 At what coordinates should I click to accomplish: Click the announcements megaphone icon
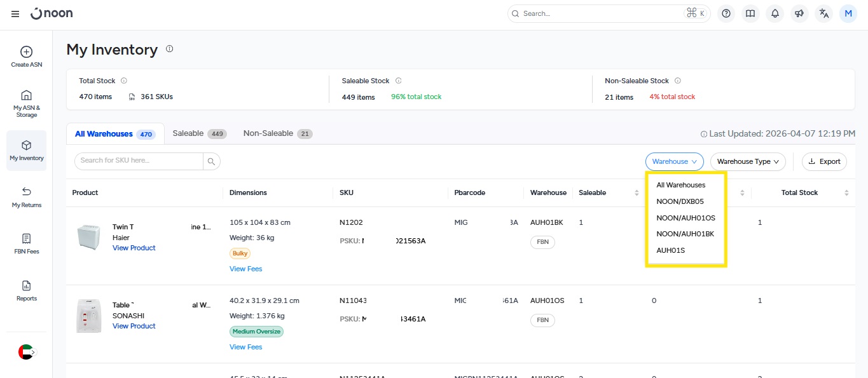(799, 13)
